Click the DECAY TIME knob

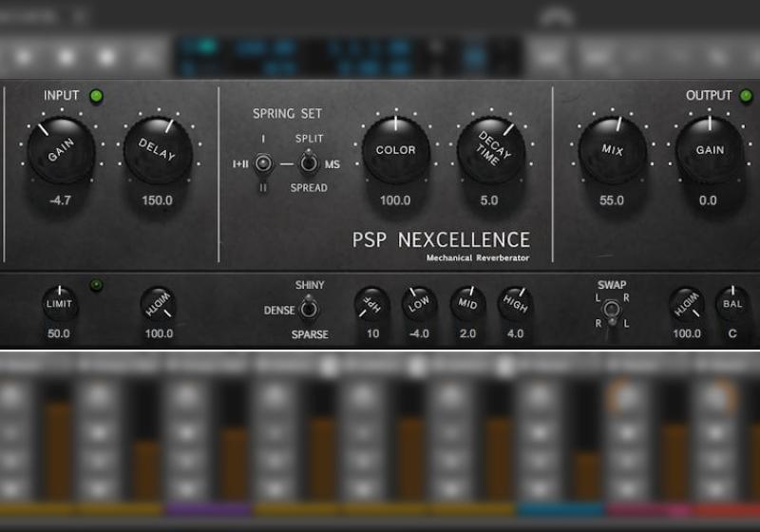(490, 150)
